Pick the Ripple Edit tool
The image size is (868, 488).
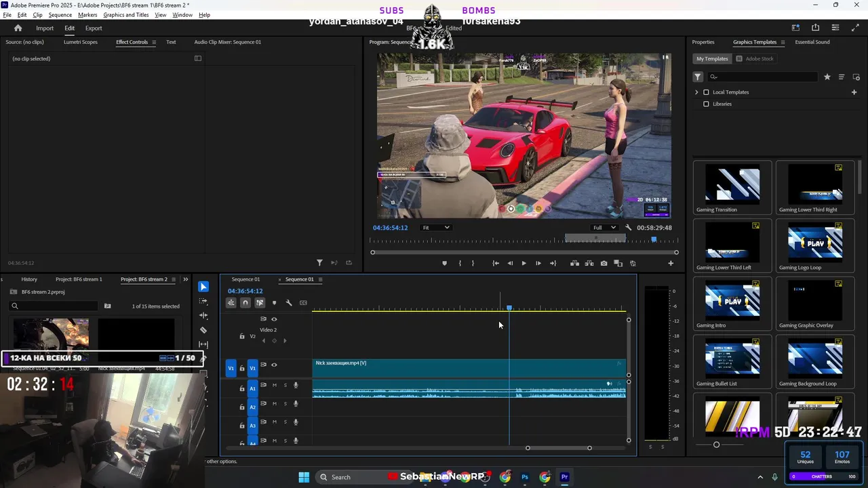pyautogui.click(x=203, y=315)
